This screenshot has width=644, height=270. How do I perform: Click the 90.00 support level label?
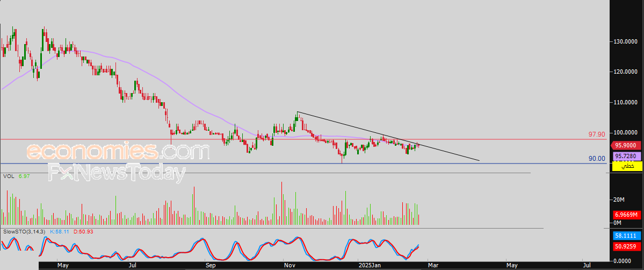[597, 159]
